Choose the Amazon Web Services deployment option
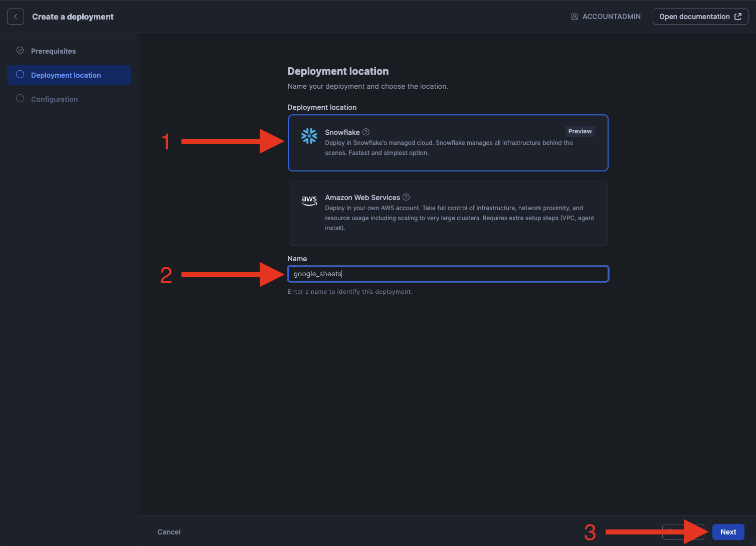 pyautogui.click(x=447, y=213)
